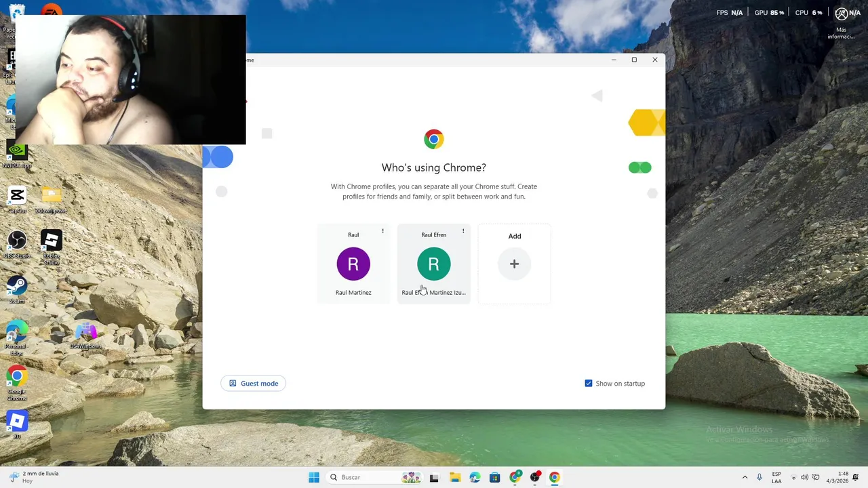The height and width of the screenshot is (488, 868).
Task: Minimize the Chrome profile window
Action: 614,60
